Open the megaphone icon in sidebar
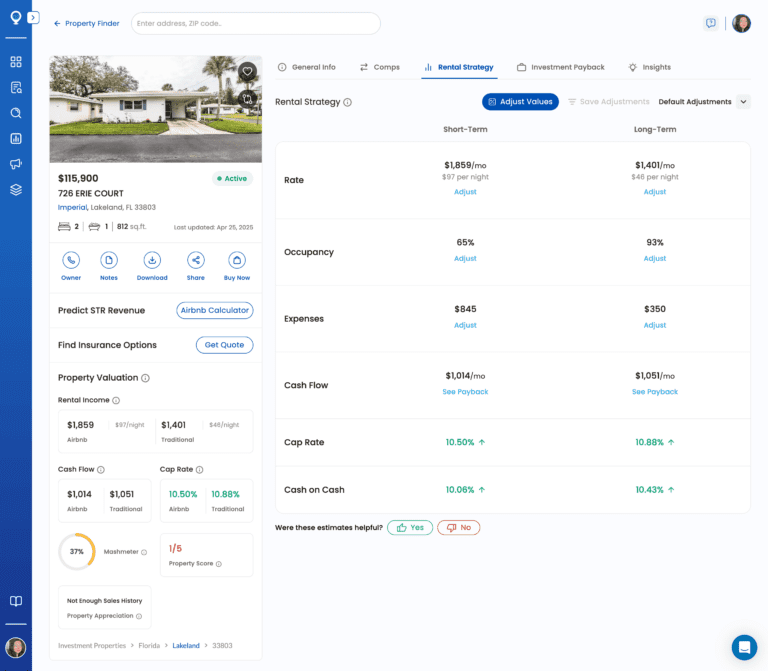Image resolution: width=768 pixels, height=671 pixels. (16, 164)
